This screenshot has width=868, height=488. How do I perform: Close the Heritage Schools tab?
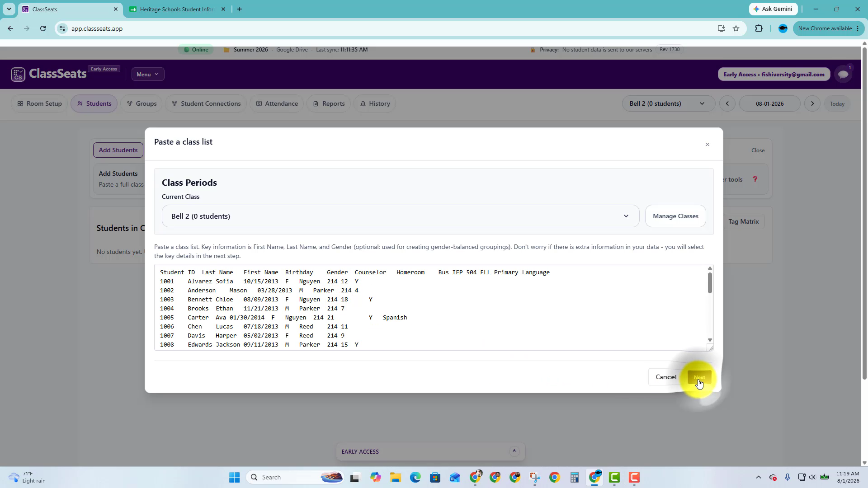[223, 9]
